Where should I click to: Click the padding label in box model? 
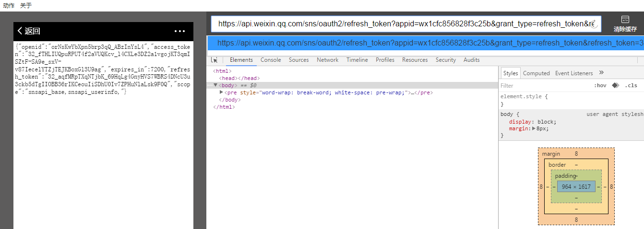[x=565, y=176]
